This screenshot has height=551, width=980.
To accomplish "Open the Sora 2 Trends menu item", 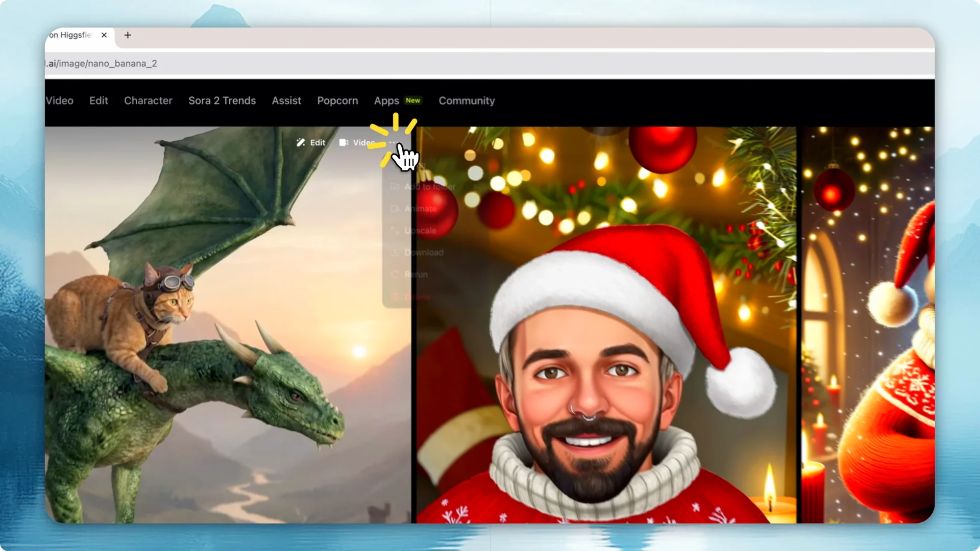I will (222, 101).
